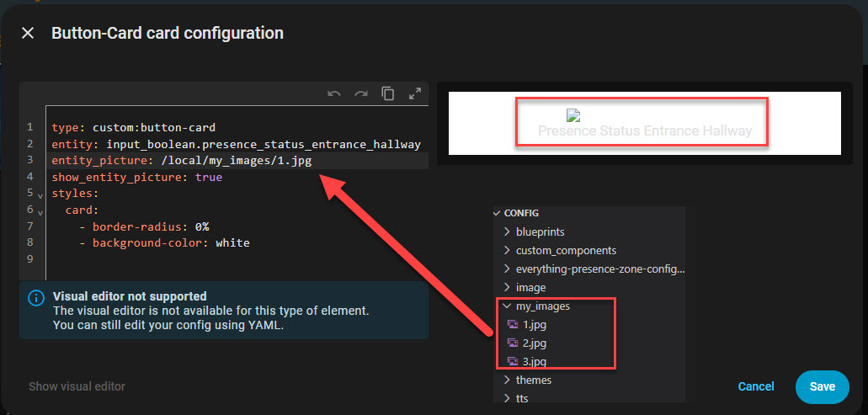Click the info icon beside 'Visual editor not supported'
The width and height of the screenshot is (868, 415).
pyautogui.click(x=35, y=298)
